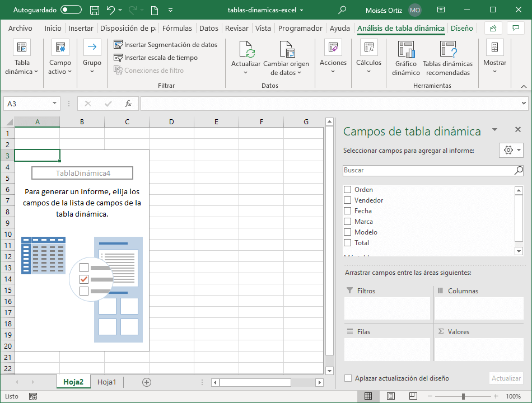
Task: Click Cambiar origen de datos icon
Action: tap(287, 49)
